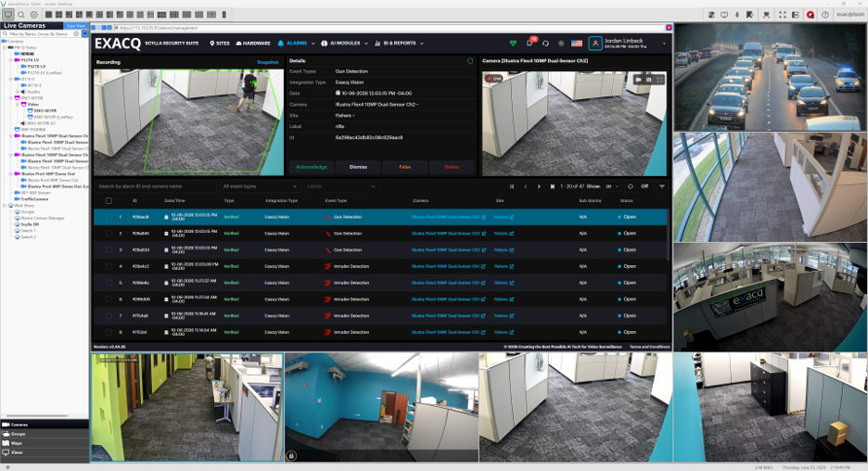This screenshot has width=868, height=471.
Task: Open the Config gear mode icon
Action: coord(34,15)
